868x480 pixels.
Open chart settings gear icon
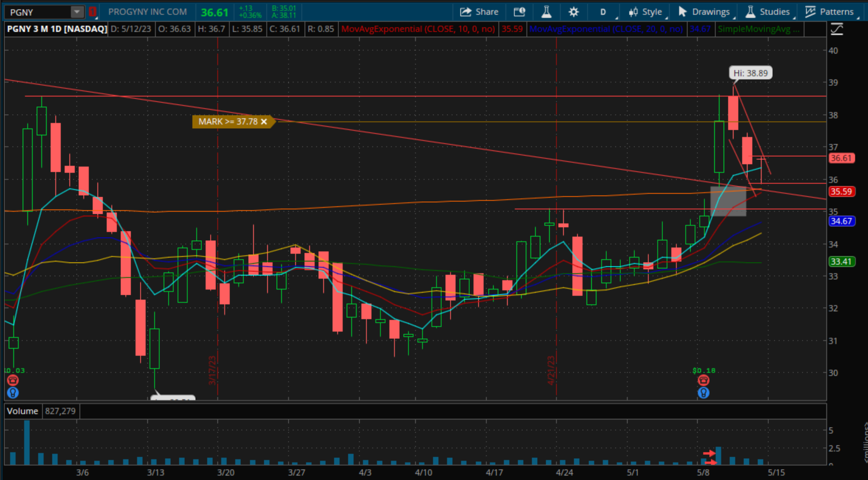[x=574, y=12]
